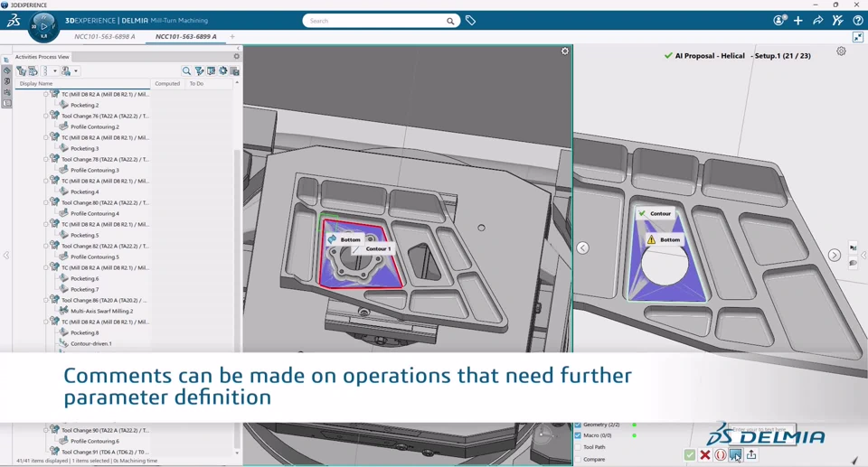Viewport: 868px width, 467px height.
Task: Click the search magnifier icon in the top bar
Action: (450, 21)
